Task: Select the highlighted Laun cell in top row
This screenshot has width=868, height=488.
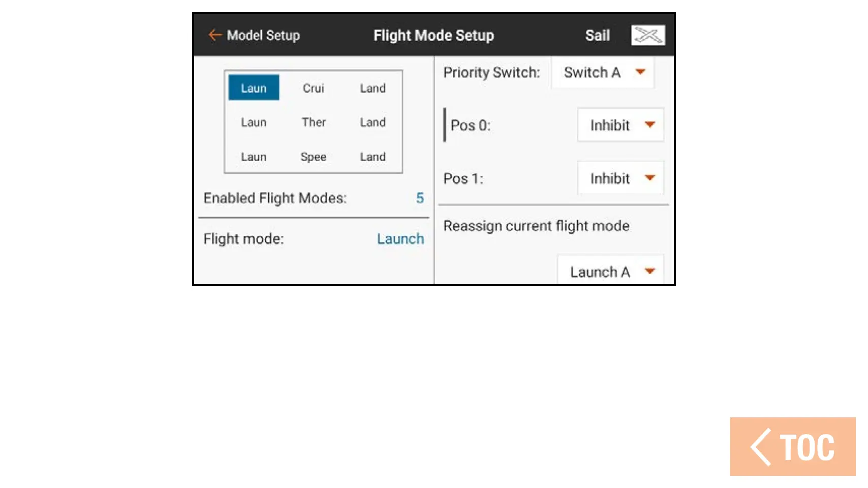Action: (x=254, y=88)
